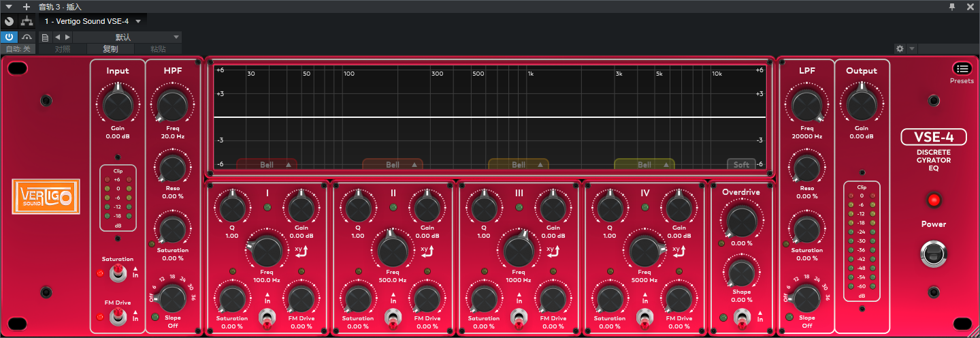Click the LPF Freq 20000 Hz value
Viewport: 980px width, 338px height.
[x=806, y=136]
